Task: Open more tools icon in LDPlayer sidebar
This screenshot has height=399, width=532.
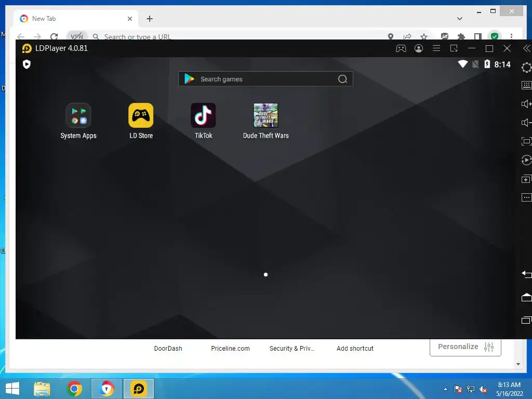Action: (527, 197)
